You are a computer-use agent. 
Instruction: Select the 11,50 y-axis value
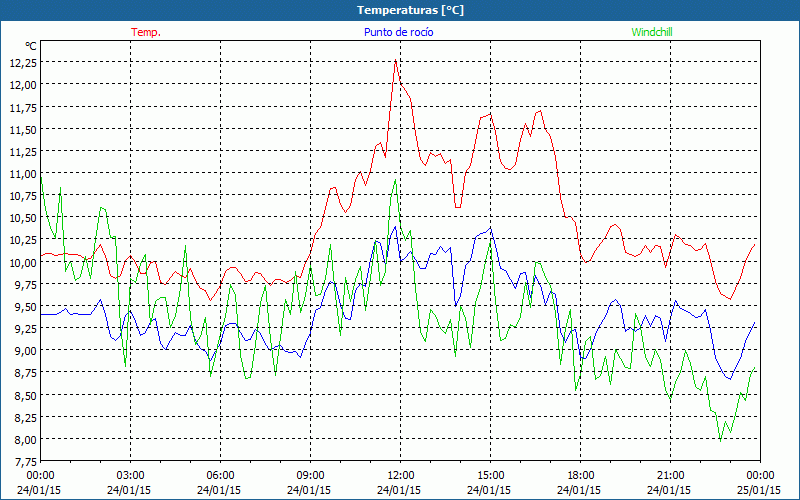(x=23, y=130)
